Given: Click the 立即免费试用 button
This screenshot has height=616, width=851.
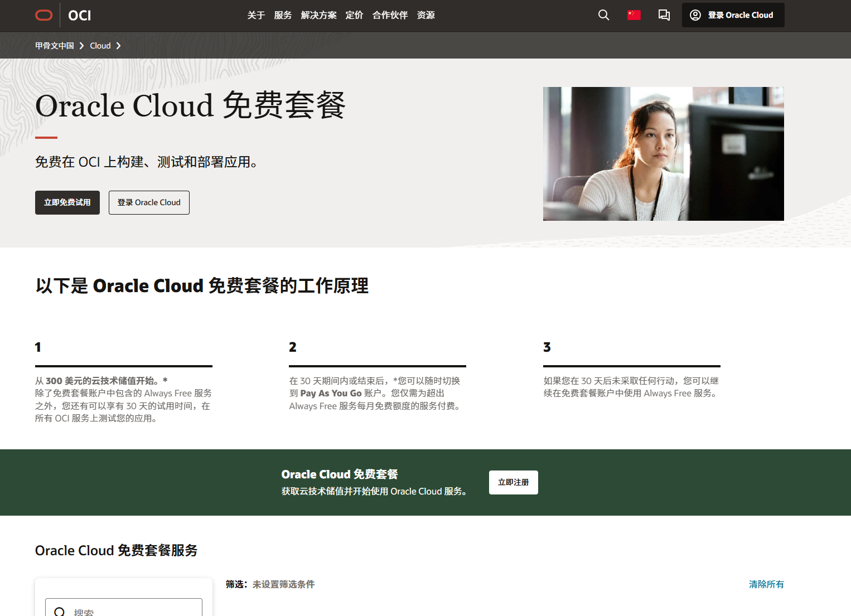Looking at the screenshot, I should (x=67, y=202).
